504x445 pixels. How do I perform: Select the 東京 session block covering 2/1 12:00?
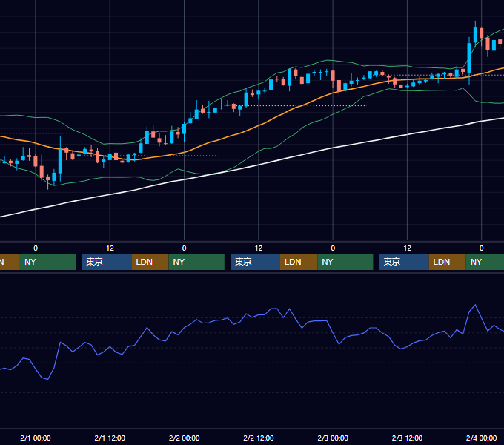tap(107, 262)
